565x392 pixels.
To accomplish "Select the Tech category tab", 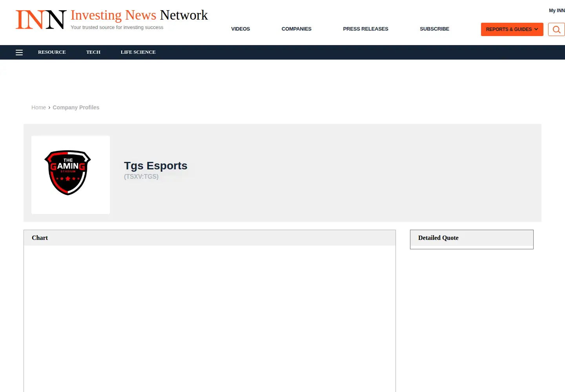I will click(x=93, y=52).
